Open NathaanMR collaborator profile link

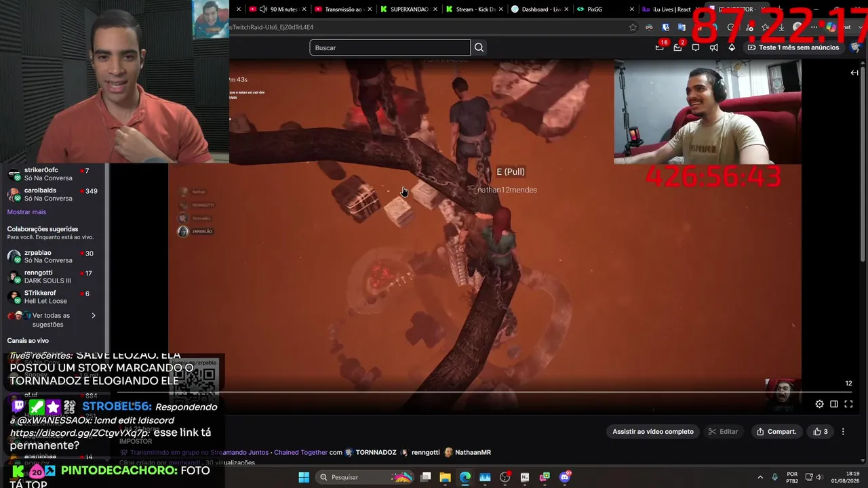click(473, 452)
